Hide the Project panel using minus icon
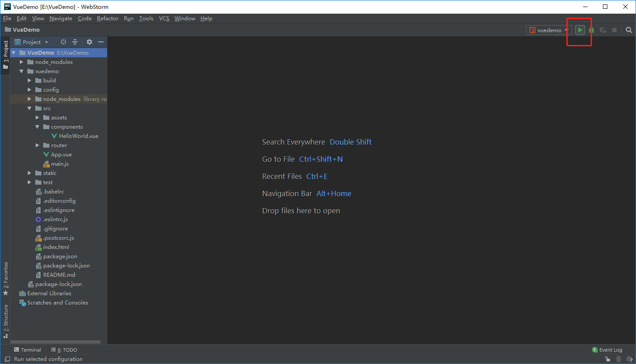This screenshot has width=636, height=364. coord(101,42)
